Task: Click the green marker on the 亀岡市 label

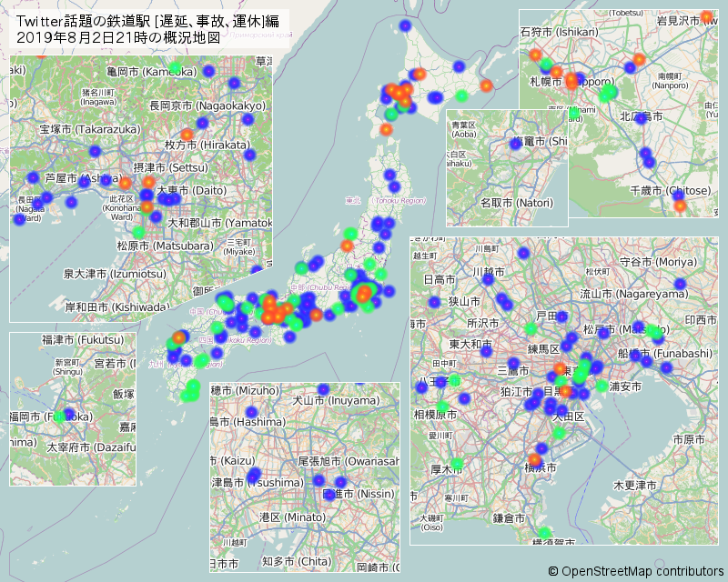Action: (x=175, y=68)
